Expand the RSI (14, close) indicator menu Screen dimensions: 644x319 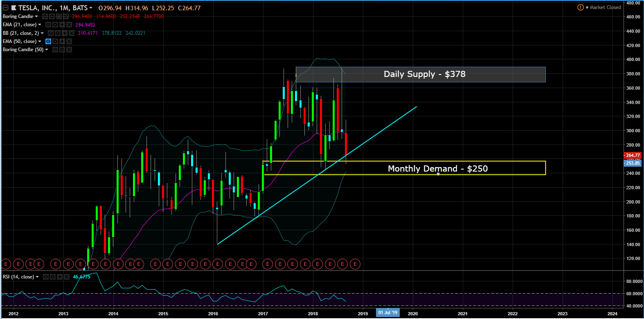(37, 277)
